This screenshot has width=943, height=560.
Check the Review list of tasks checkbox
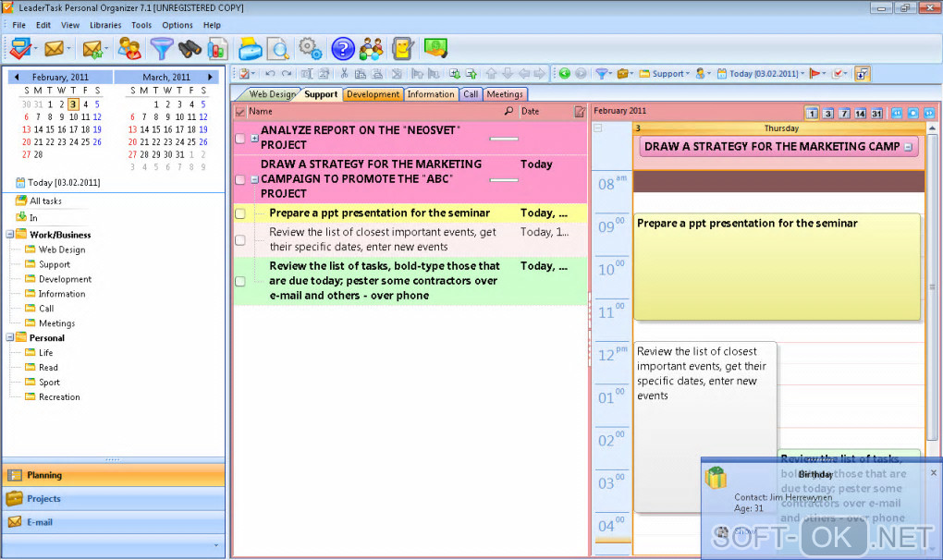(x=240, y=281)
